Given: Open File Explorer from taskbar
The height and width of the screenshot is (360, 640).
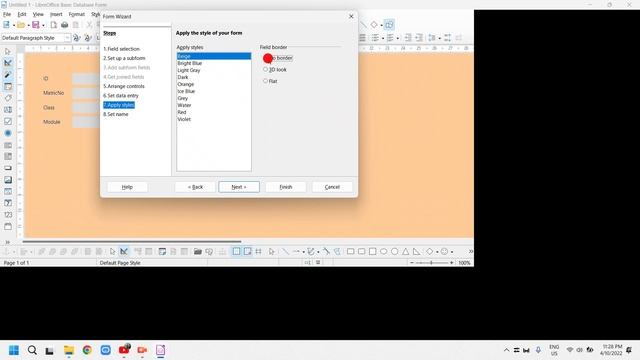Looking at the screenshot, I should 69,350.
